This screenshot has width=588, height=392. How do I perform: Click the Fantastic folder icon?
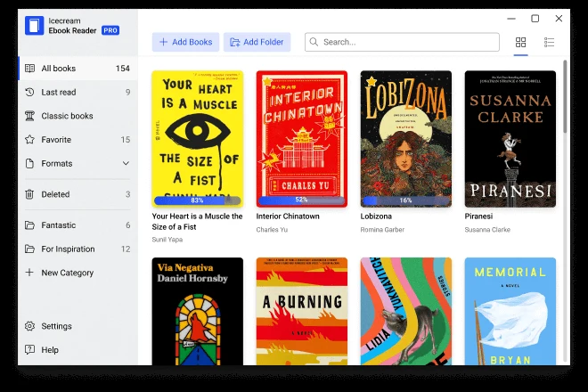pos(29,225)
